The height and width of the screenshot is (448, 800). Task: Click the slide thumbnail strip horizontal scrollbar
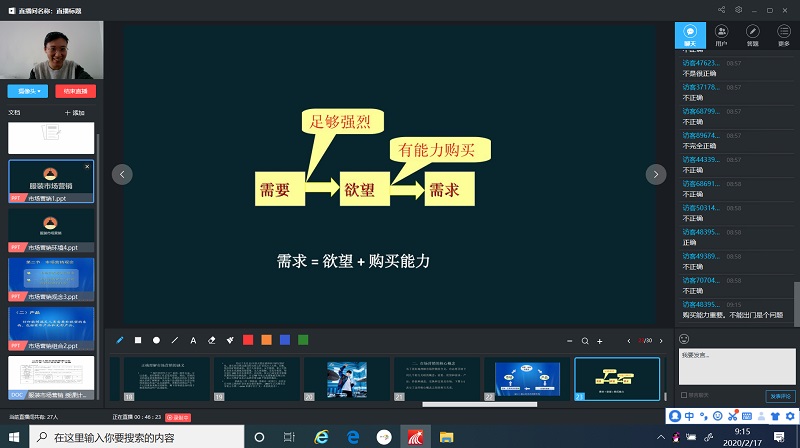[x=480, y=405]
